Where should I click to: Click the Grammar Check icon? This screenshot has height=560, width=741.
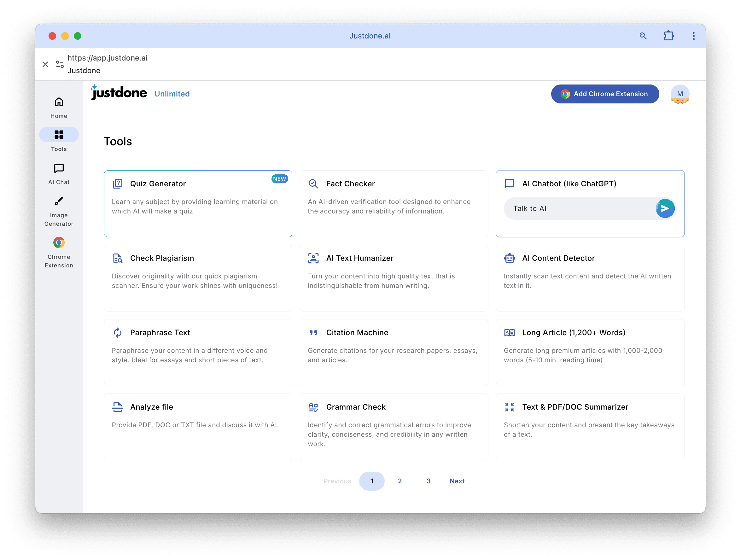click(x=313, y=407)
